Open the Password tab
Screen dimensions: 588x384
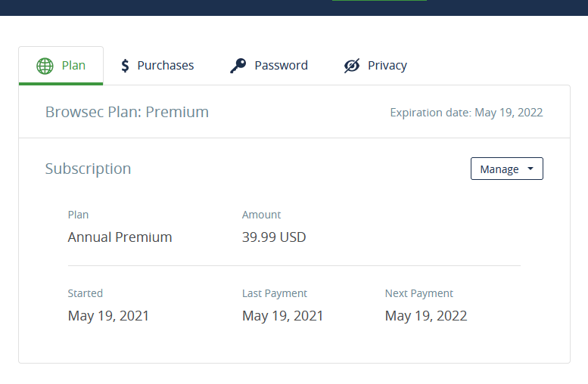coord(269,66)
